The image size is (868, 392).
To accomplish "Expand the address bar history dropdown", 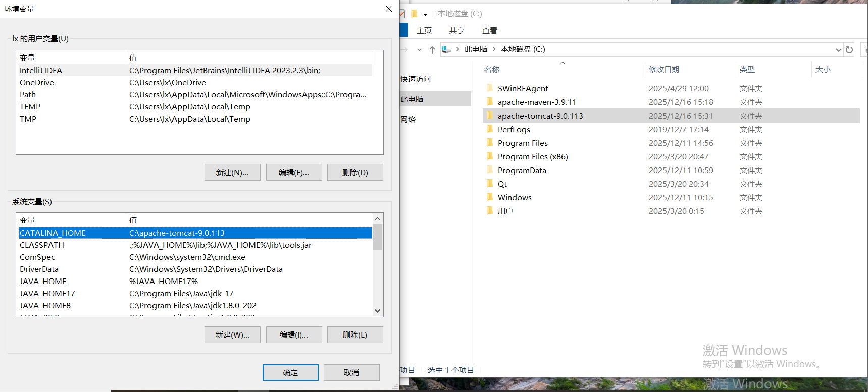I will click(x=839, y=49).
